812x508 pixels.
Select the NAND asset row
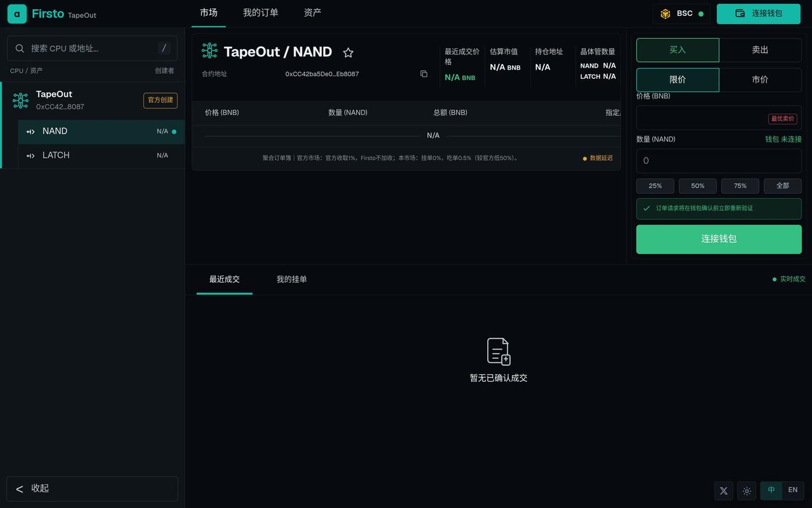point(101,132)
